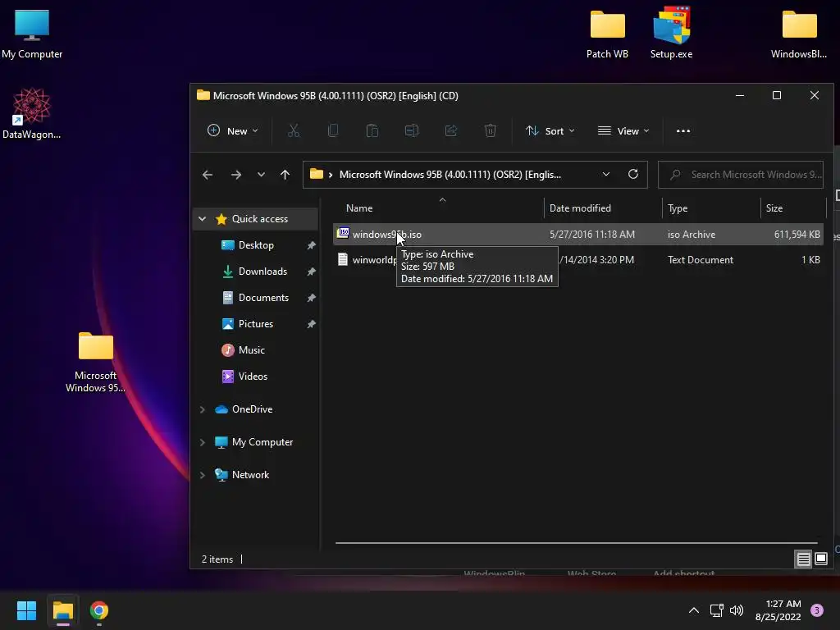Click the ISO file icon next to windows95b.iso
840x630 pixels.
click(x=343, y=233)
